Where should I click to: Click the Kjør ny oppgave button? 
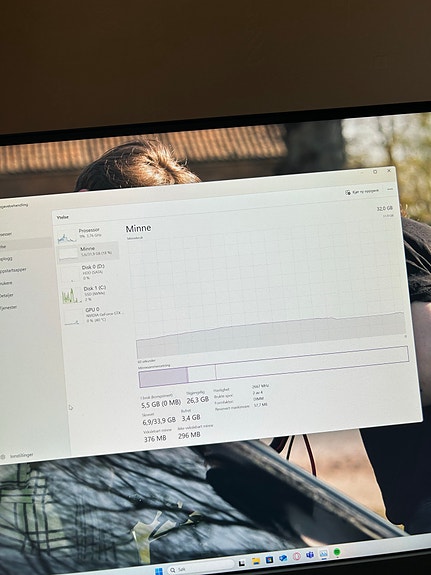(362, 192)
